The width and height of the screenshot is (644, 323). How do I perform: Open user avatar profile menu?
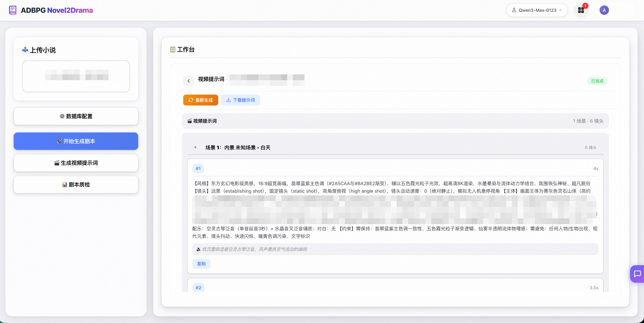[x=604, y=10]
